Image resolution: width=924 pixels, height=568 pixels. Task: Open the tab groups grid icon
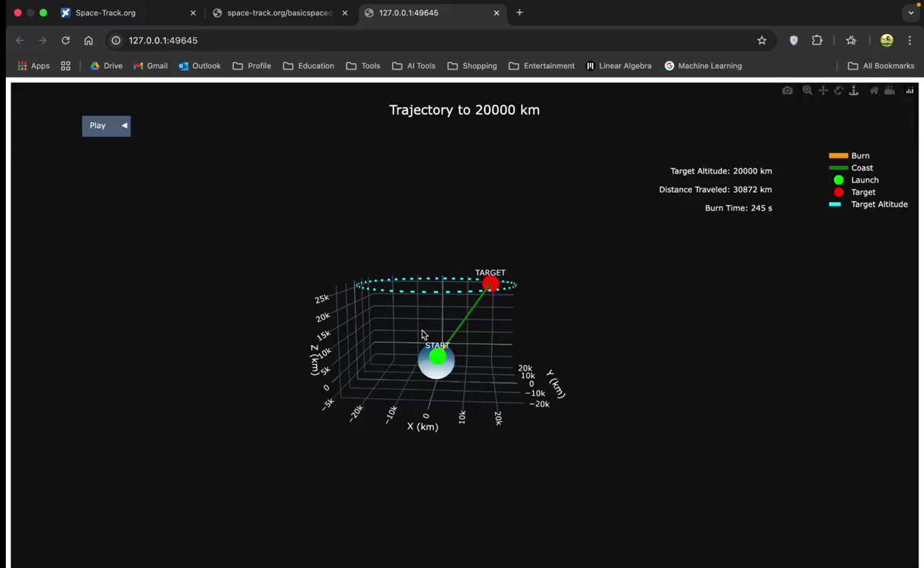[65, 66]
